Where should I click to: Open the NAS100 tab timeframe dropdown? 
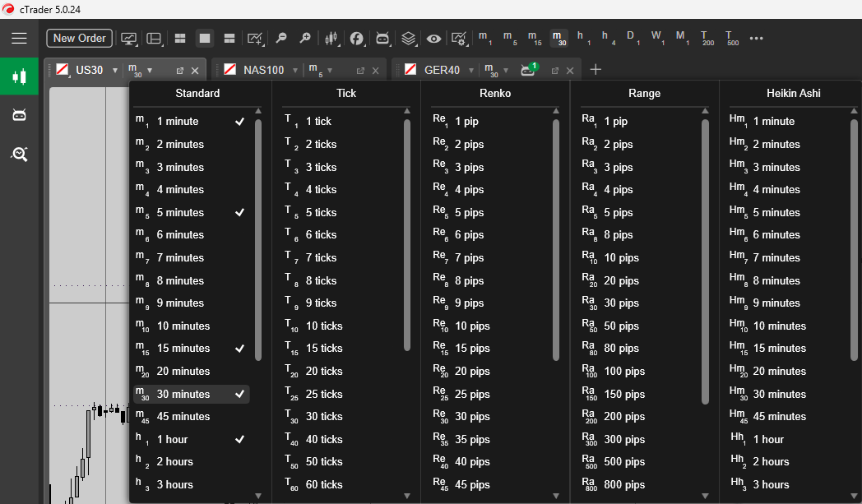330,71
